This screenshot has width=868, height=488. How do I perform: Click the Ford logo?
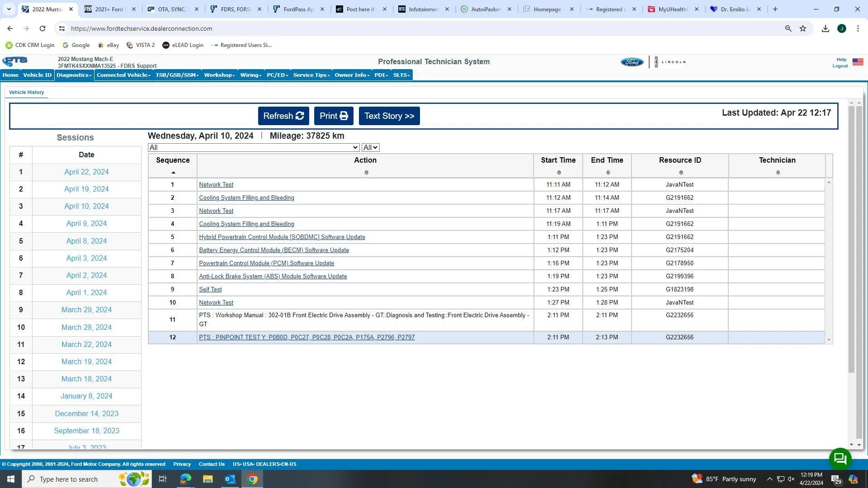[x=632, y=62]
